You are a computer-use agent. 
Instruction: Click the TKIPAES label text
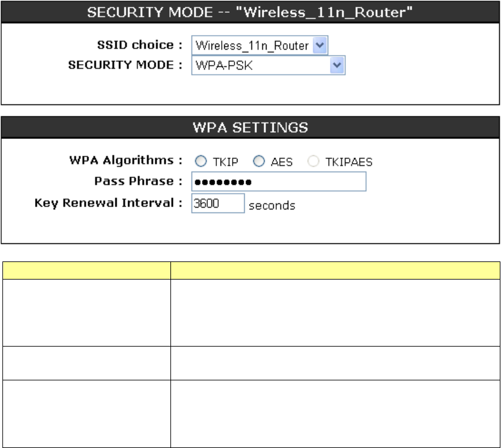click(347, 162)
